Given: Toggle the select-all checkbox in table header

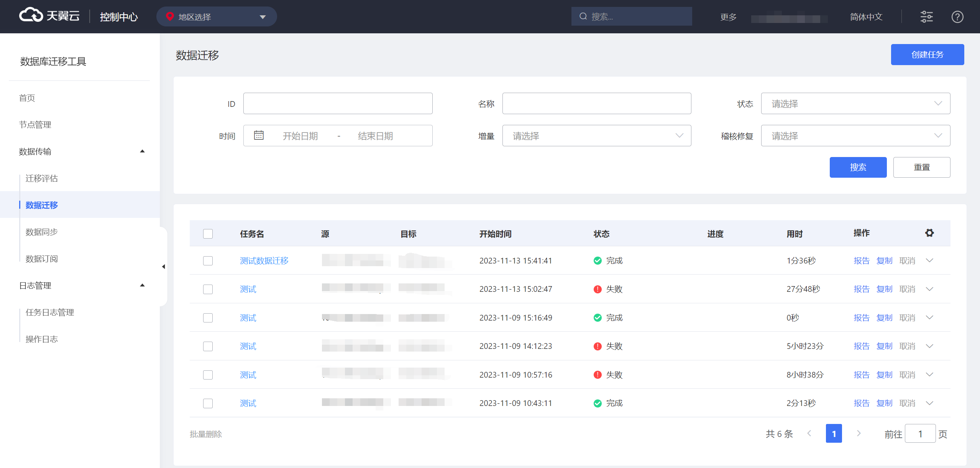Looking at the screenshot, I should click(x=208, y=234).
